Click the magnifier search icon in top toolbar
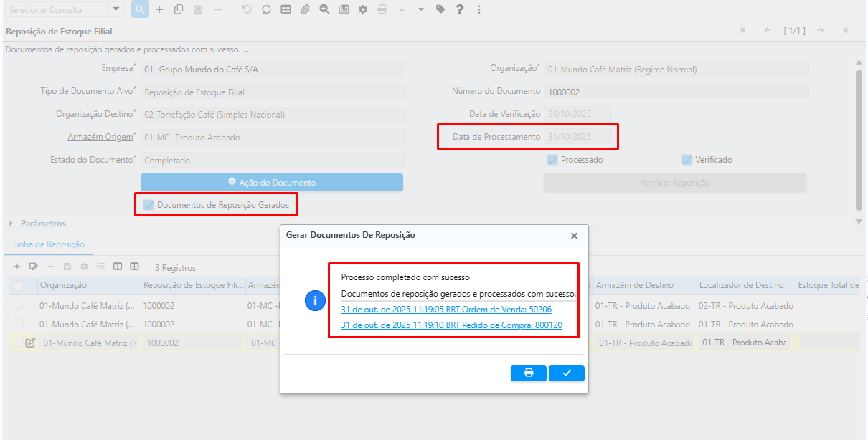 point(140,9)
